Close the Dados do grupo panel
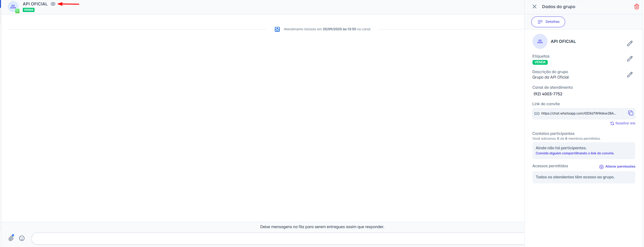Screen dimensions: 644x247 coord(534,7)
